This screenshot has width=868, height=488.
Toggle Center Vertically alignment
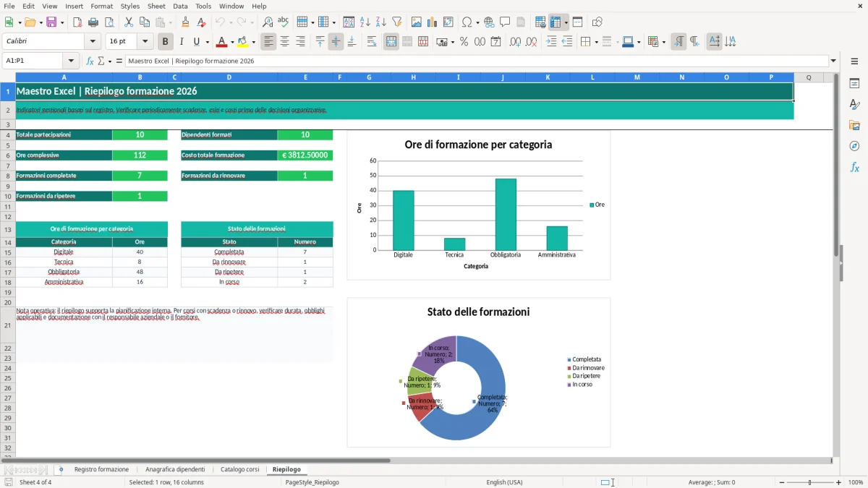[x=336, y=42]
